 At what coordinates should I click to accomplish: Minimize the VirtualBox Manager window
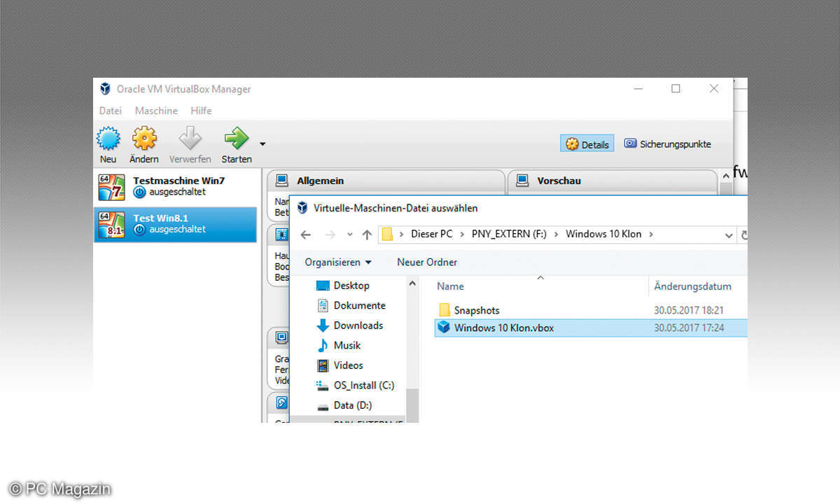coord(638,89)
